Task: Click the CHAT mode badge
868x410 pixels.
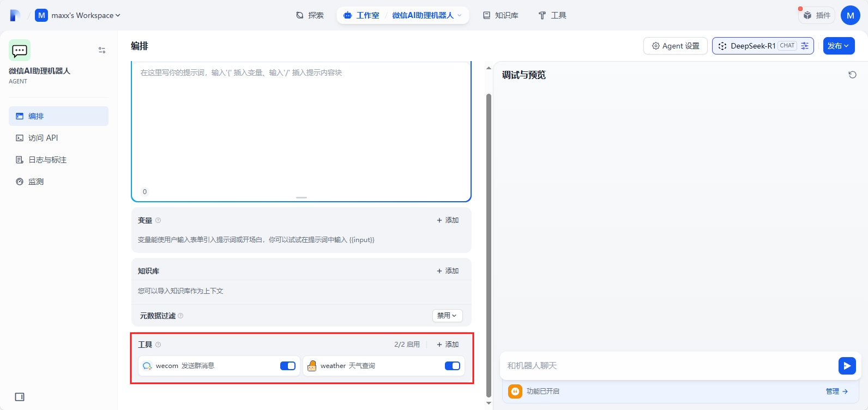Action: (x=787, y=46)
